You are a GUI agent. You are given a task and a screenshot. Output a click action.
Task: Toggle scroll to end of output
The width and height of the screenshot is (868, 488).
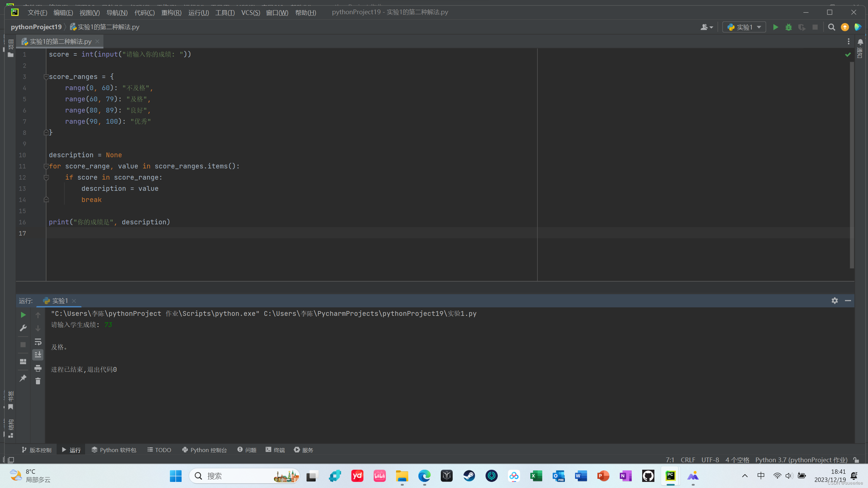(38, 355)
